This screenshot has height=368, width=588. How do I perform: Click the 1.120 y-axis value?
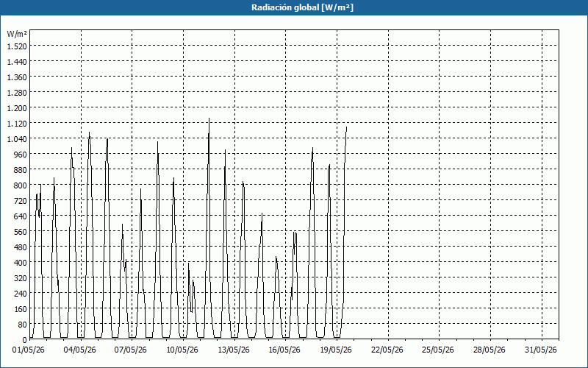click(17, 124)
